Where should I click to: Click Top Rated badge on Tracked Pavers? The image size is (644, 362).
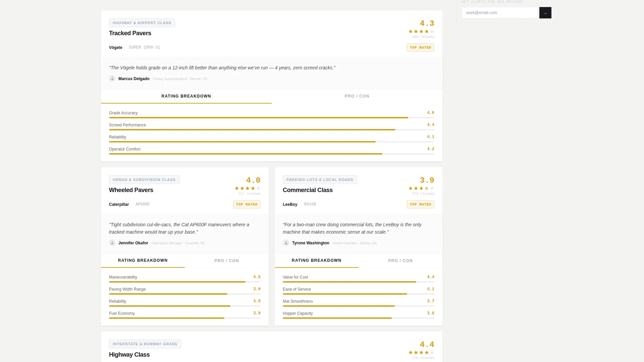tap(421, 48)
